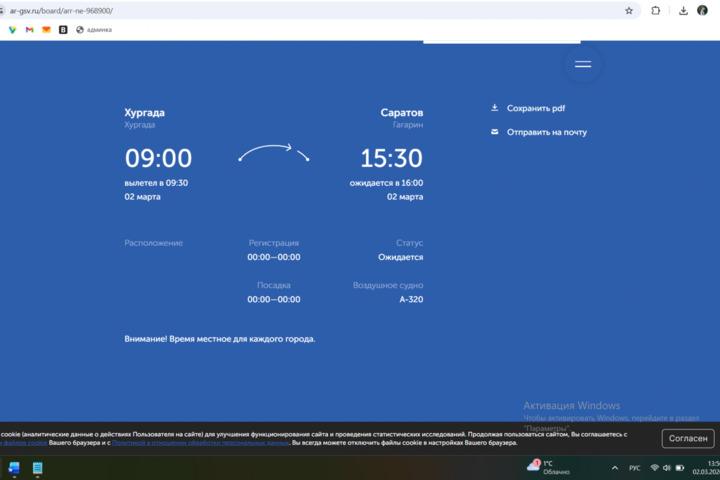720x480 pixels.
Task: Open the Gmail bookmark icon
Action: pos(29,30)
